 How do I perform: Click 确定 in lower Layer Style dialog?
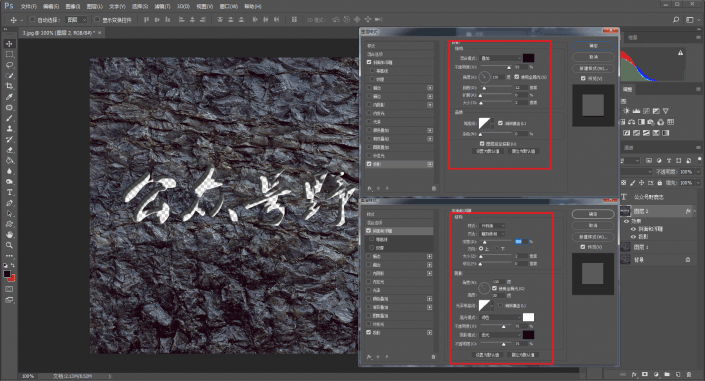point(593,214)
